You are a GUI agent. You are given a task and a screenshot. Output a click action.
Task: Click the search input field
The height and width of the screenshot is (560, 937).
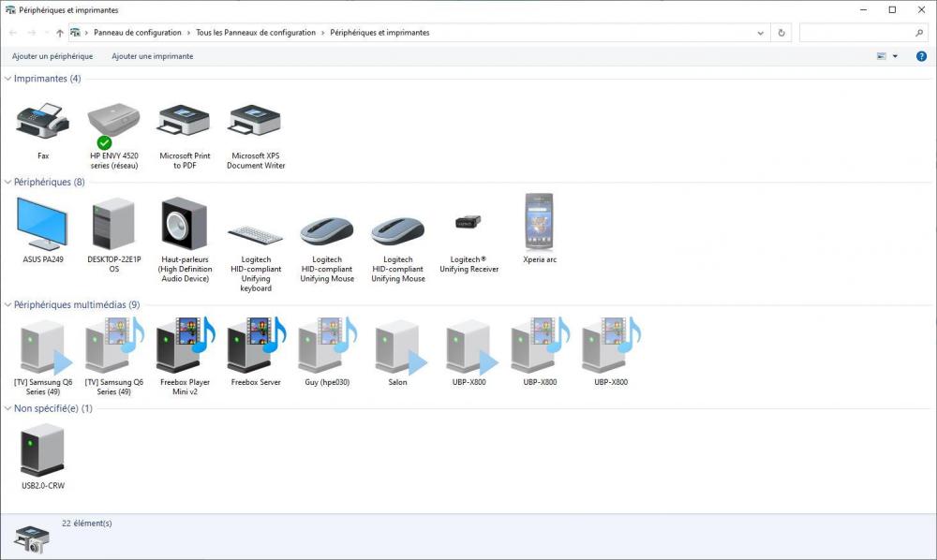(856, 33)
